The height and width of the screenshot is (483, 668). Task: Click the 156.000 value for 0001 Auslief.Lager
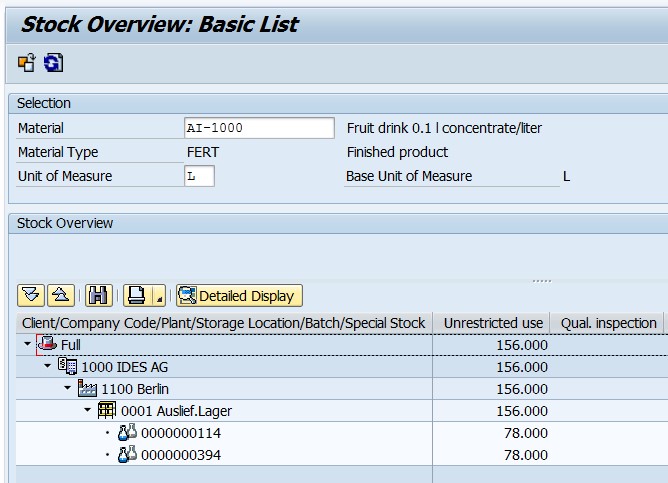(522, 411)
